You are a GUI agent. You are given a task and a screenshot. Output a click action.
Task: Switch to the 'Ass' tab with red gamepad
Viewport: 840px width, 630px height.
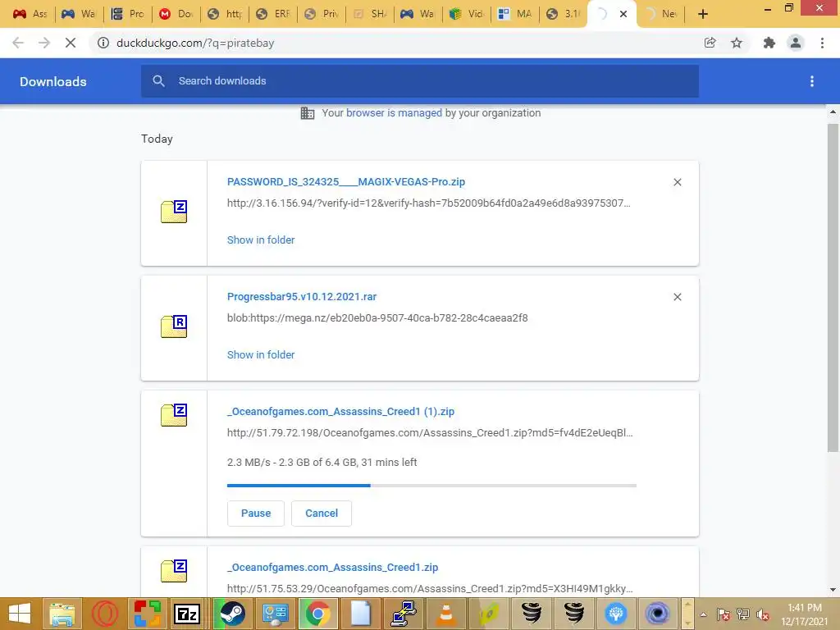point(30,14)
